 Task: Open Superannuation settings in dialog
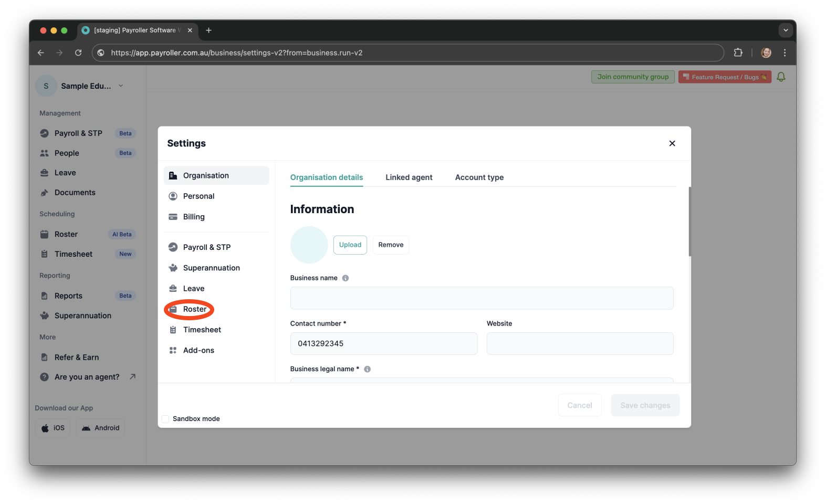pos(216,268)
